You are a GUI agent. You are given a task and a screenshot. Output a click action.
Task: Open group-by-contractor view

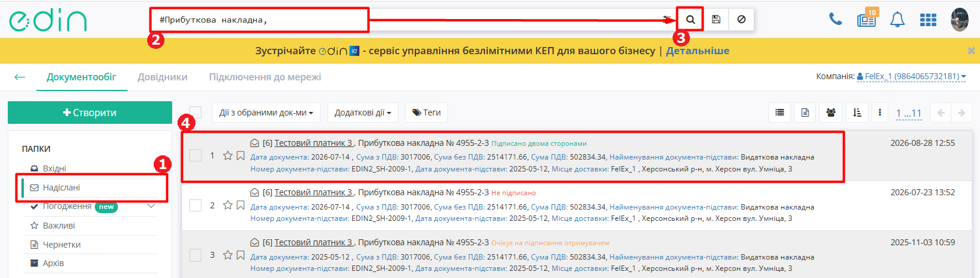pos(830,113)
